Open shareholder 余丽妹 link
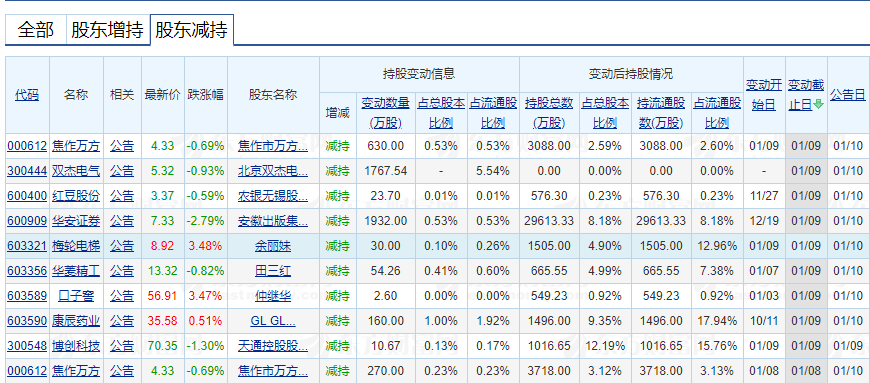870x383 pixels. [273, 246]
